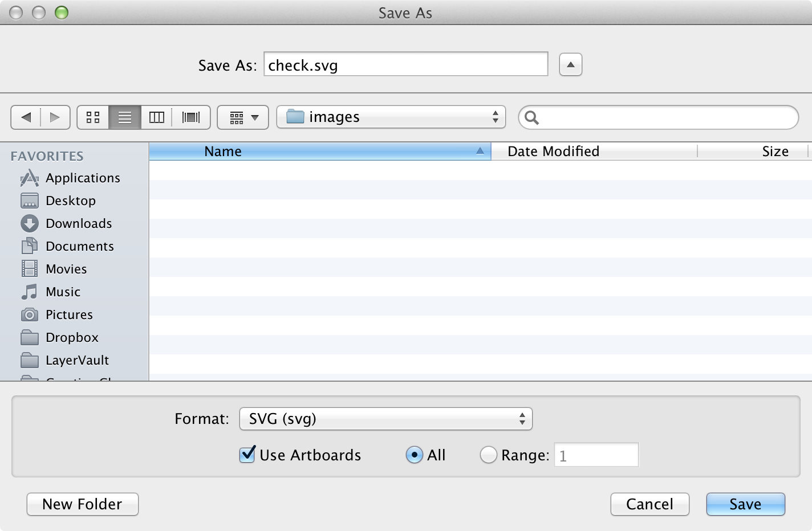Open the images folder location popup
Screen dimensions: 812x531
point(391,117)
